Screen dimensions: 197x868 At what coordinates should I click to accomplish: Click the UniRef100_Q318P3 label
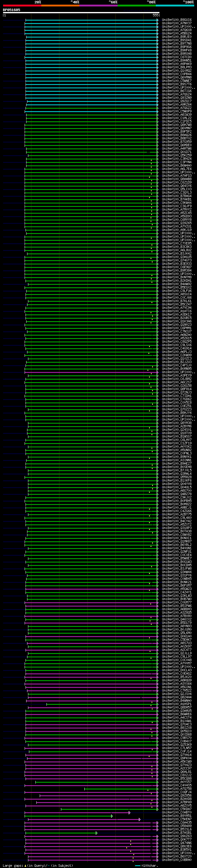177,528
